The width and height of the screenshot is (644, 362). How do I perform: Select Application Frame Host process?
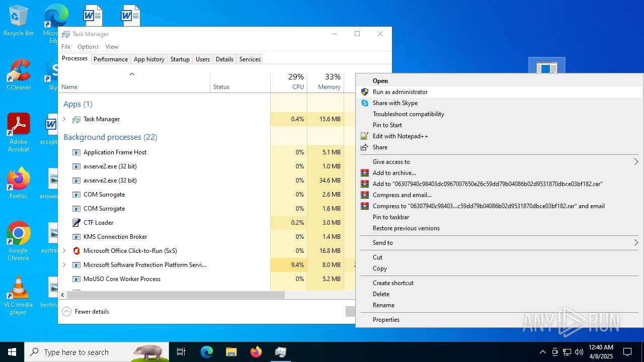[207, 152]
